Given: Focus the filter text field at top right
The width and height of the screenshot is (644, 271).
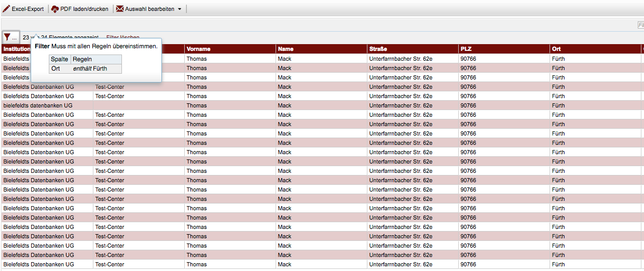Looking at the screenshot, I should click(640, 25).
